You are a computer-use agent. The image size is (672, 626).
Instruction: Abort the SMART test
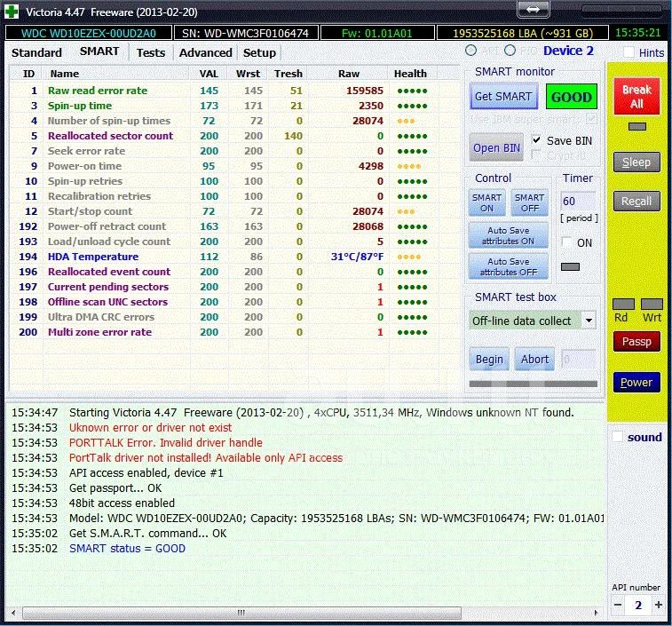click(534, 359)
